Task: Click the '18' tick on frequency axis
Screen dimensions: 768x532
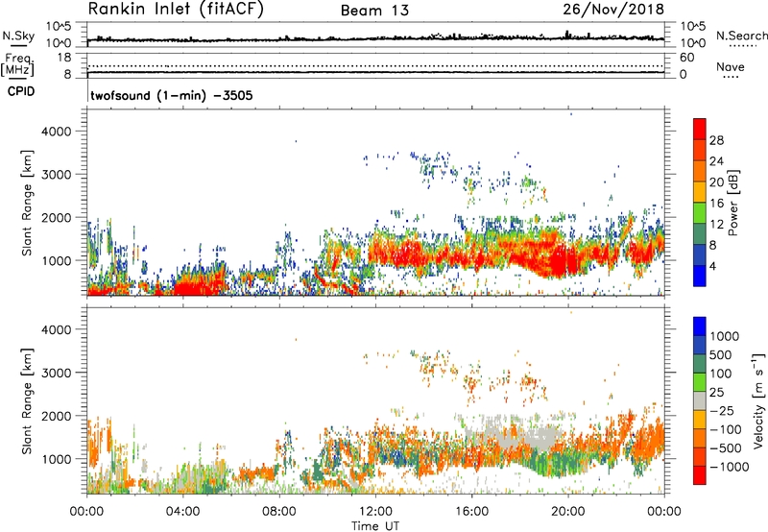Action: tap(64, 58)
